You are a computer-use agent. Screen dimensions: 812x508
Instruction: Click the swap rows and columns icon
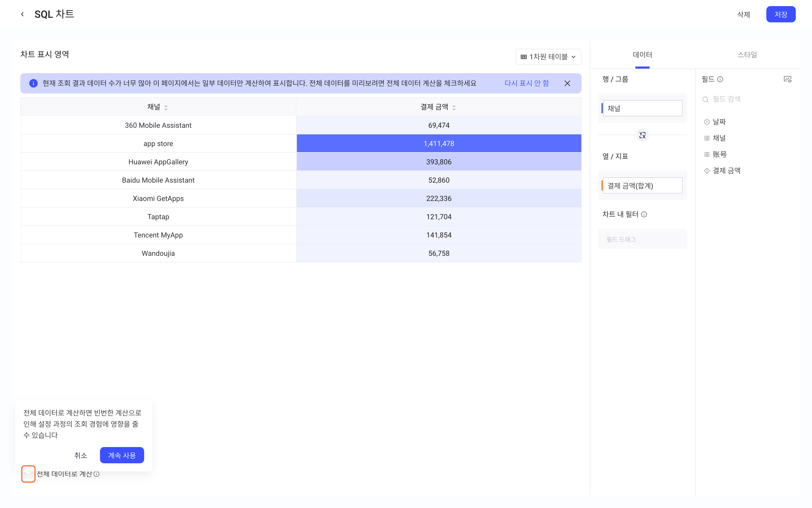[642, 135]
